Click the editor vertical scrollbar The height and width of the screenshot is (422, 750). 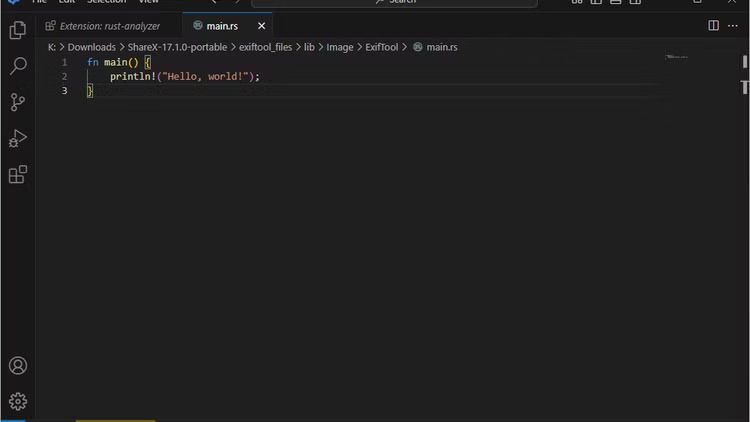(745, 62)
